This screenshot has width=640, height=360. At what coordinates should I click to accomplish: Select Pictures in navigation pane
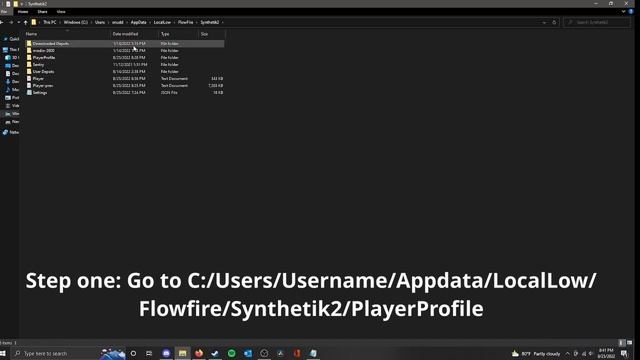[12, 98]
